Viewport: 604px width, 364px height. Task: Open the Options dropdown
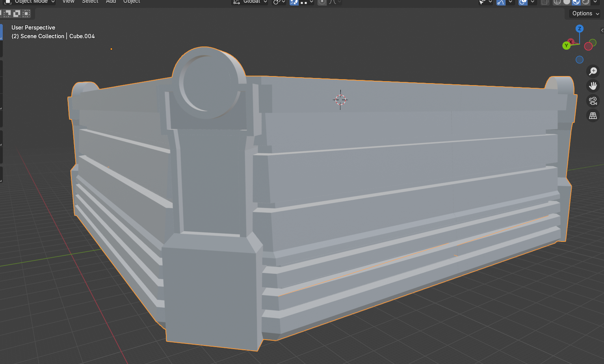pos(585,13)
